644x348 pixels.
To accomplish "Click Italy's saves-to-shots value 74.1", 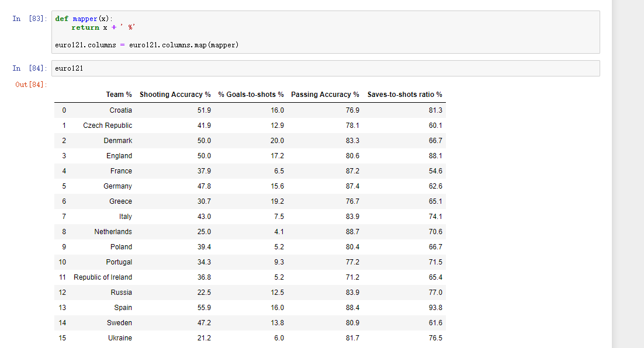I will pos(435,217).
